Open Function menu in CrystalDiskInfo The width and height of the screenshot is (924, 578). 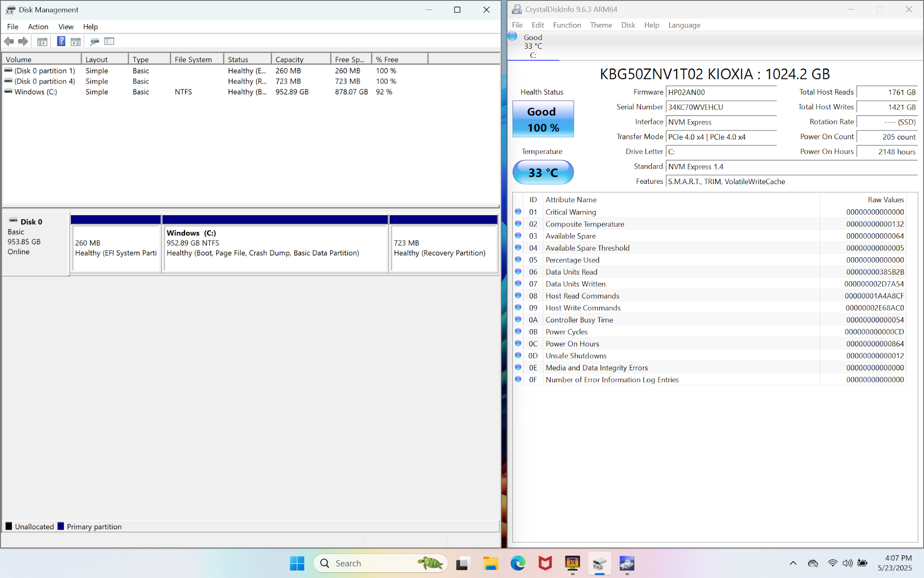point(567,25)
